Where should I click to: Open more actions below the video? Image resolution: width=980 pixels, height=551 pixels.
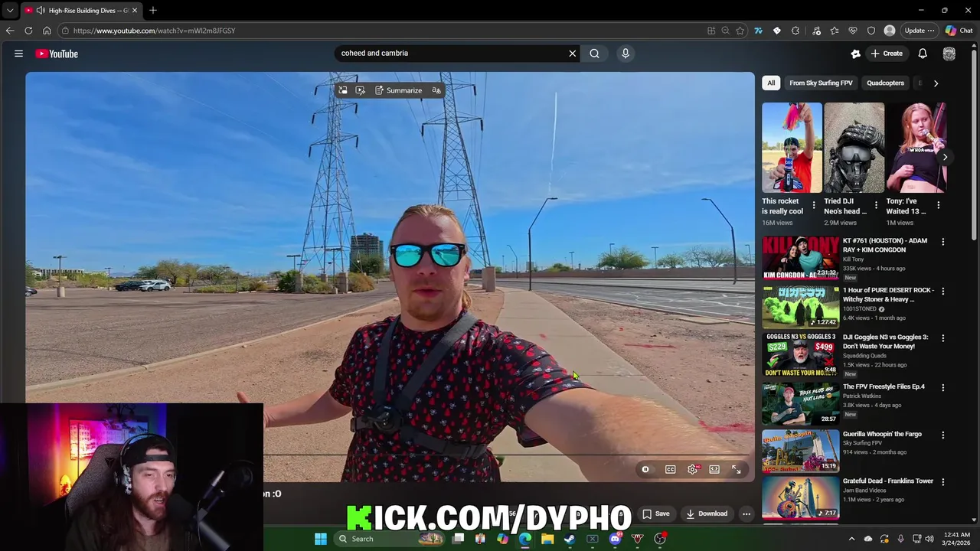(746, 514)
